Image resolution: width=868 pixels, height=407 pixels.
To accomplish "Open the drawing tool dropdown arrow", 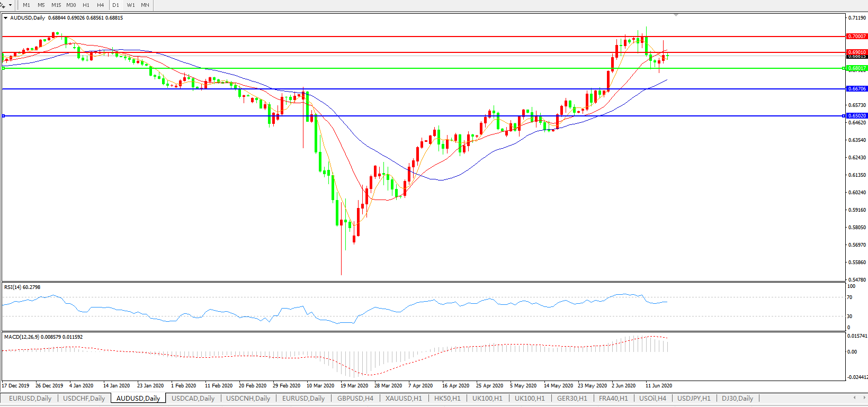I will coord(10,5).
